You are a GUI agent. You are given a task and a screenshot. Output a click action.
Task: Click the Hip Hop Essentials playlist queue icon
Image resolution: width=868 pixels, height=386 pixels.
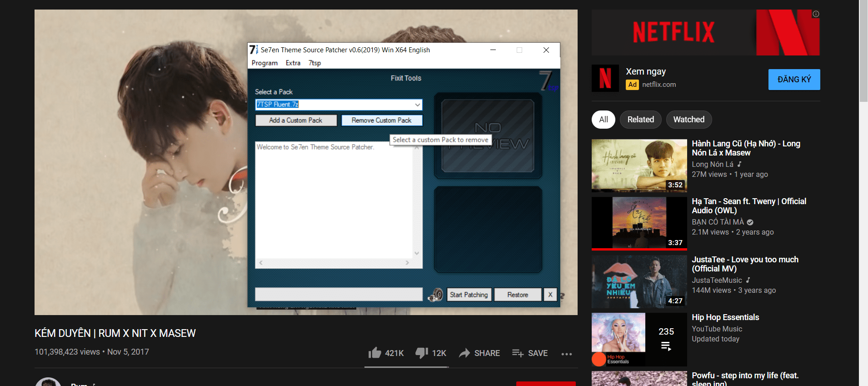(666, 346)
